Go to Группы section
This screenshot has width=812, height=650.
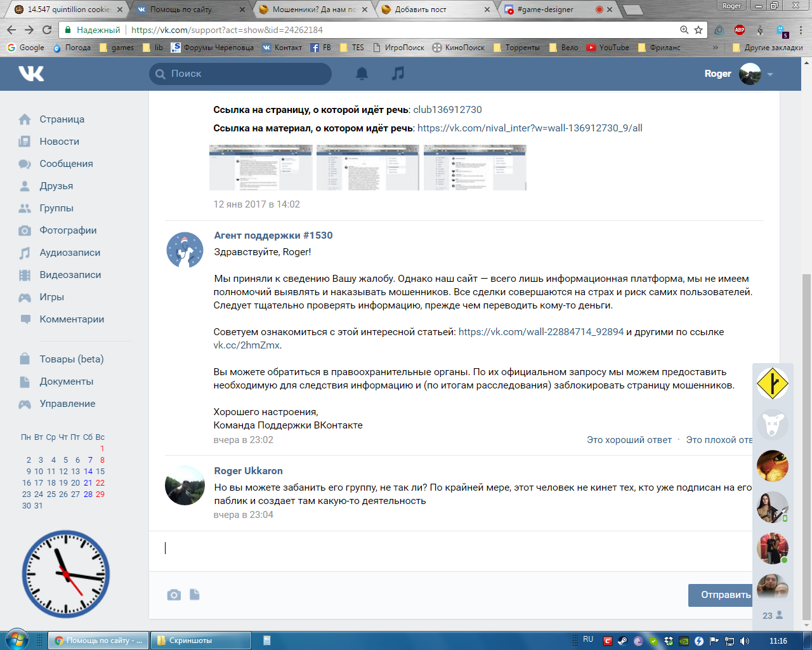click(x=56, y=208)
